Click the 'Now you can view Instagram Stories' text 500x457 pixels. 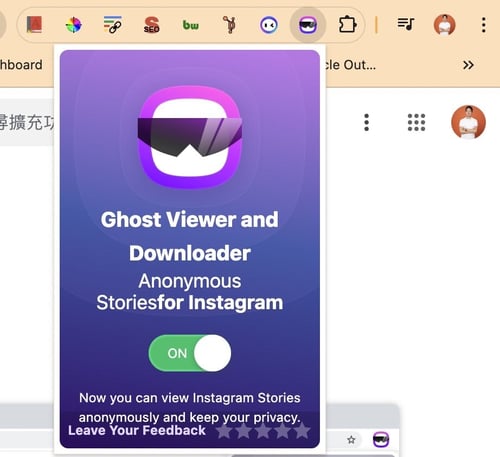(190, 398)
